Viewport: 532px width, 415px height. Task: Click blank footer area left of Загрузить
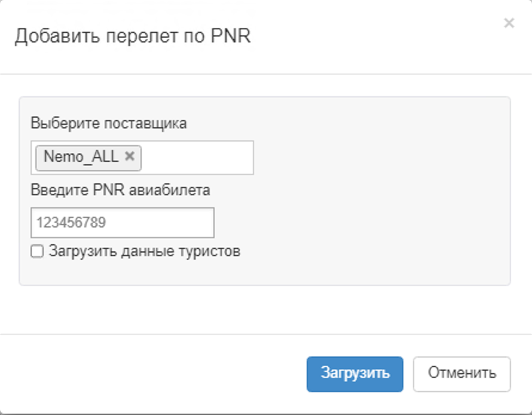pos(149,374)
